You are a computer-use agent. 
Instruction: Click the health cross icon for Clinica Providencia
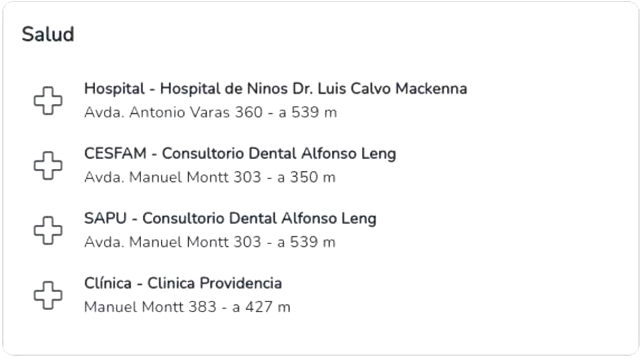pyautogui.click(x=48, y=295)
